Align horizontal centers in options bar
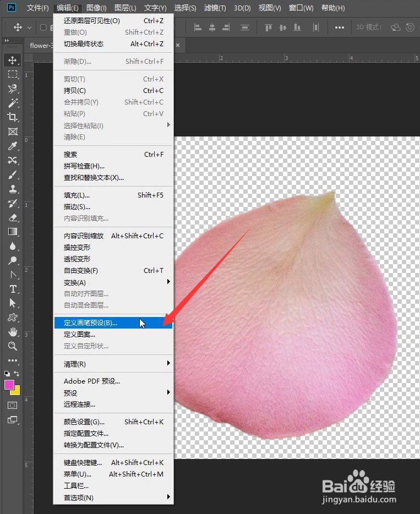This screenshot has width=420, height=514. (x=212, y=28)
